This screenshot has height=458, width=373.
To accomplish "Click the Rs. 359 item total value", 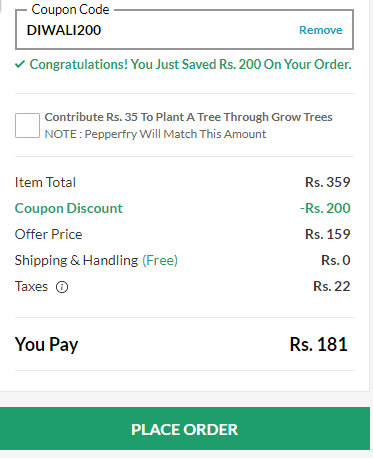I will (328, 182).
